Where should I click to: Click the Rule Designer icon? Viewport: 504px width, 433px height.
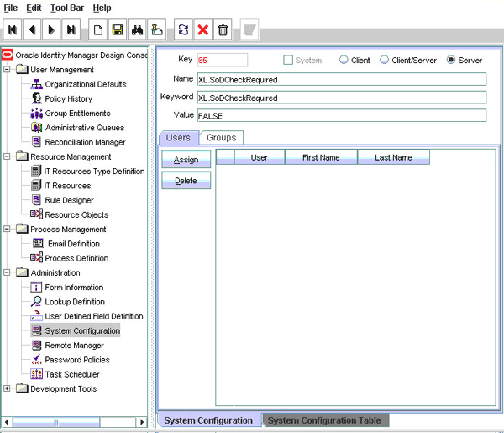(36, 200)
